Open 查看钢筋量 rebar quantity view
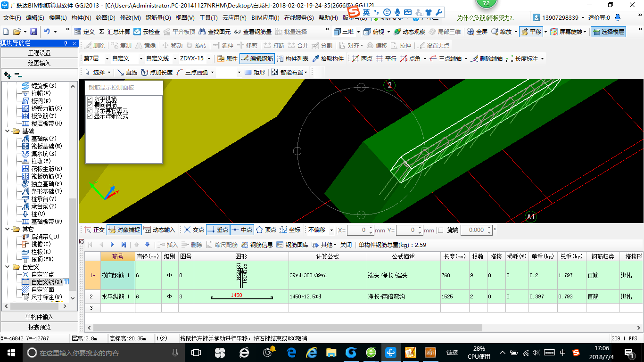Screen dimensions: 644x362 coord(253,32)
